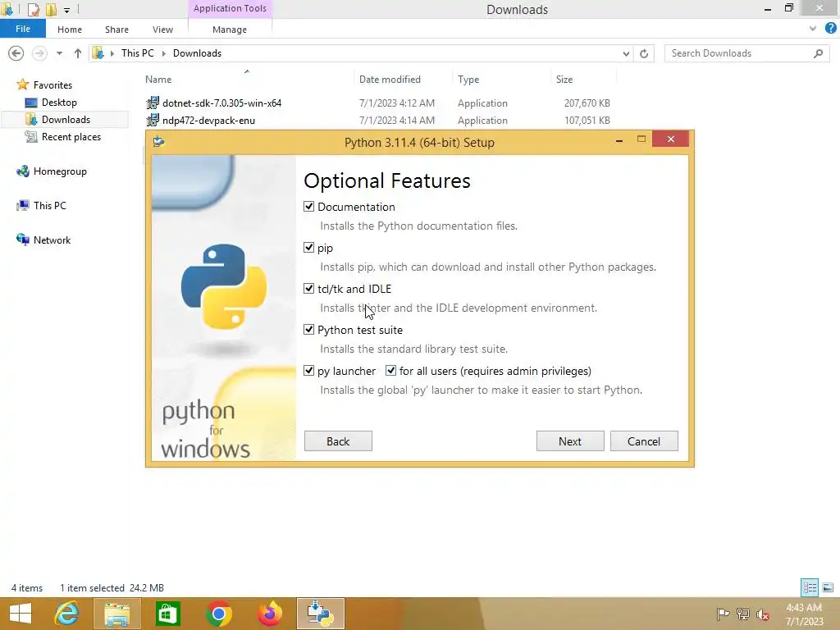The height and width of the screenshot is (630, 840).
Task: Toggle the tcl/tk and IDLE checkbox
Action: 308,288
